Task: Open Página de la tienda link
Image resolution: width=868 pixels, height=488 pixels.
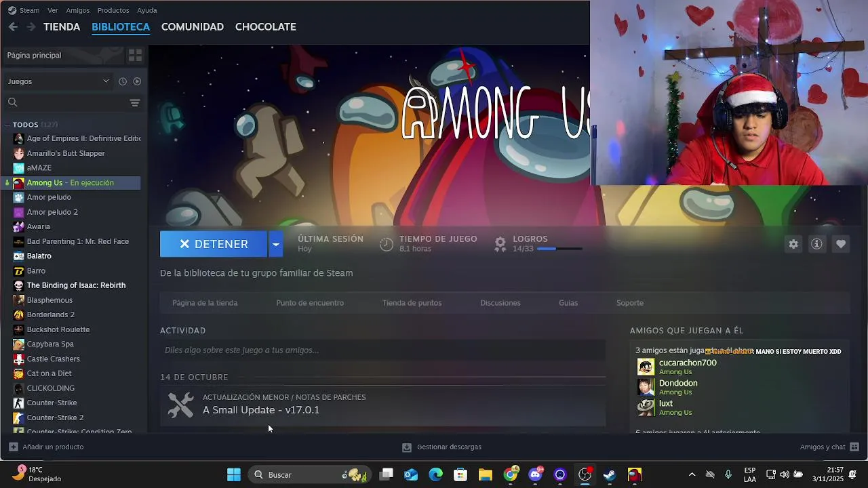Action: tap(205, 303)
